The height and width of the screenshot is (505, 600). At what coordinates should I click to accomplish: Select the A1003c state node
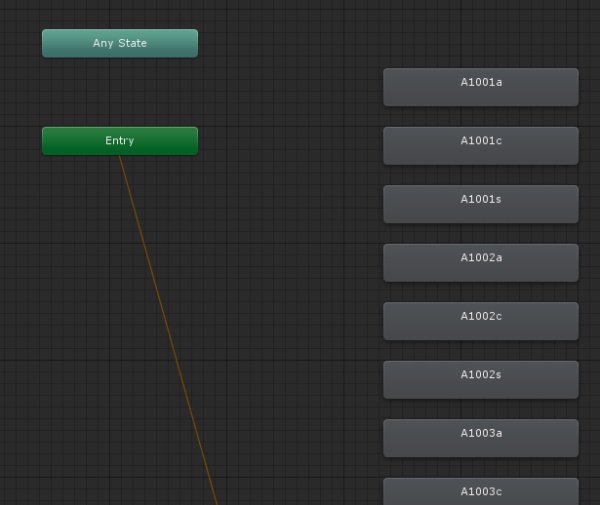pyautogui.click(x=481, y=492)
